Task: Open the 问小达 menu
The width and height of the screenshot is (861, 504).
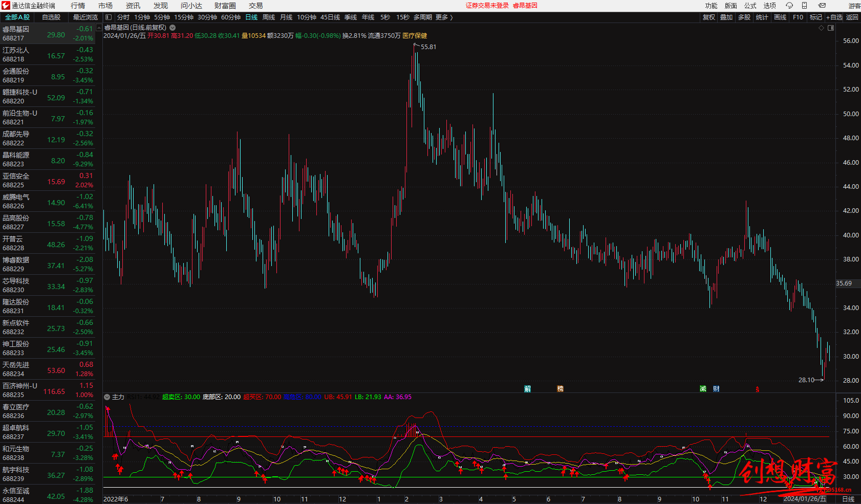Action: 191,6
